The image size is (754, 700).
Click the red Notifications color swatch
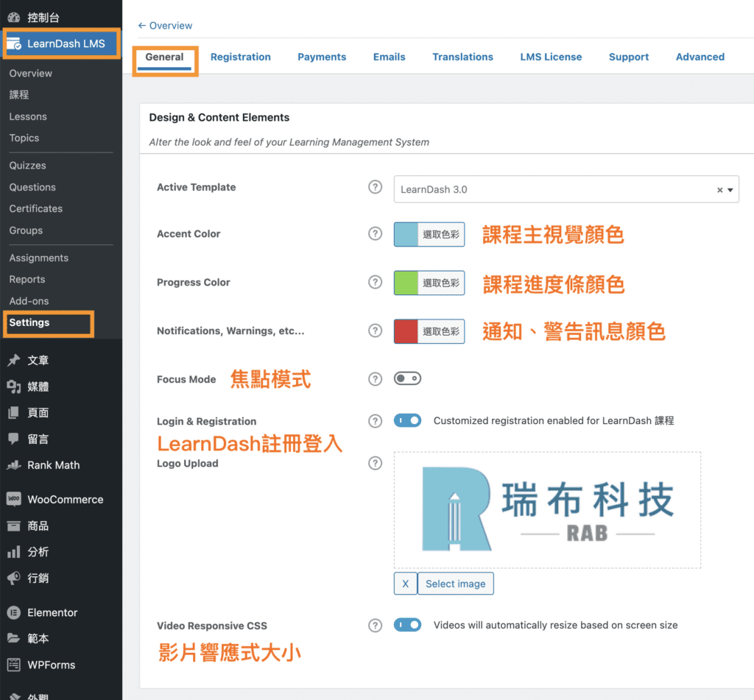coord(406,331)
